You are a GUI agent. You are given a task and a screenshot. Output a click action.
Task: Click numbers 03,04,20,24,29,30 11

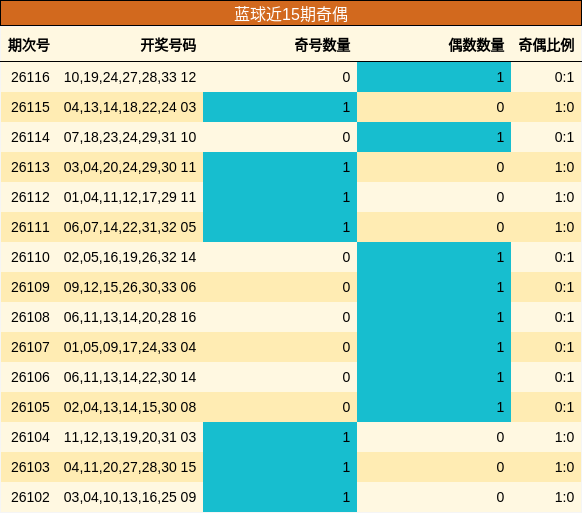pyautogui.click(x=130, y=167)
